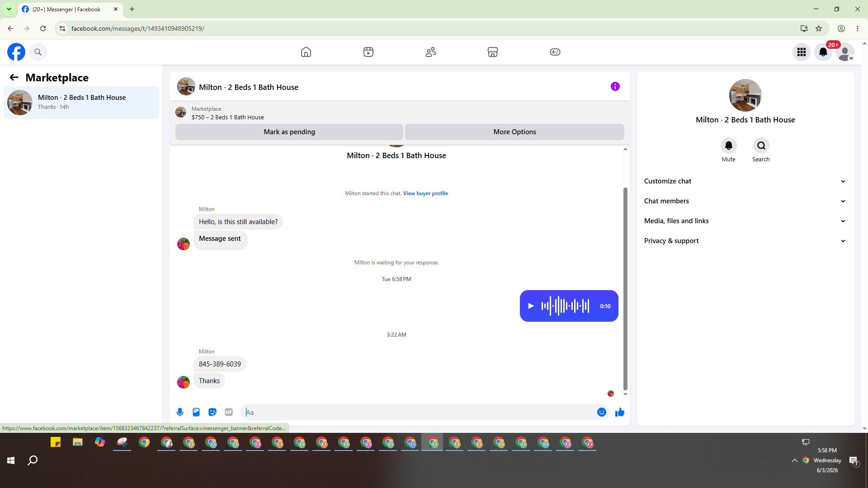Click the address bar URL

pos(138,28)
